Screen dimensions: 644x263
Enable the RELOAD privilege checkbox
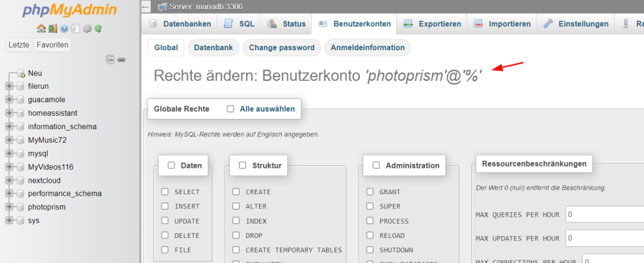[x=370, y=235]
